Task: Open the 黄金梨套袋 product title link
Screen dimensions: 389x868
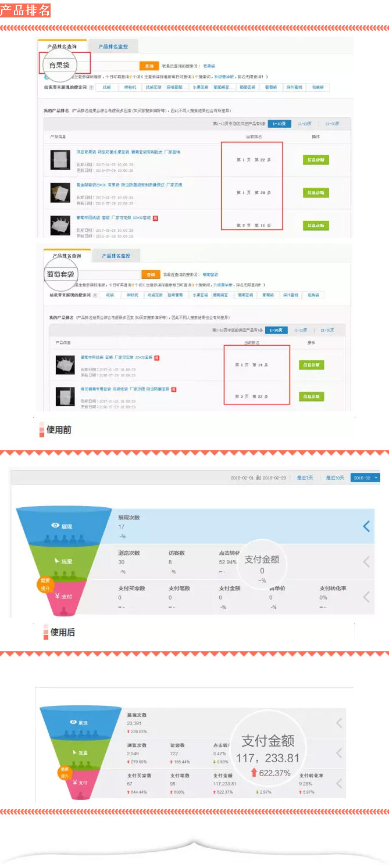Action: pos(129,185)
